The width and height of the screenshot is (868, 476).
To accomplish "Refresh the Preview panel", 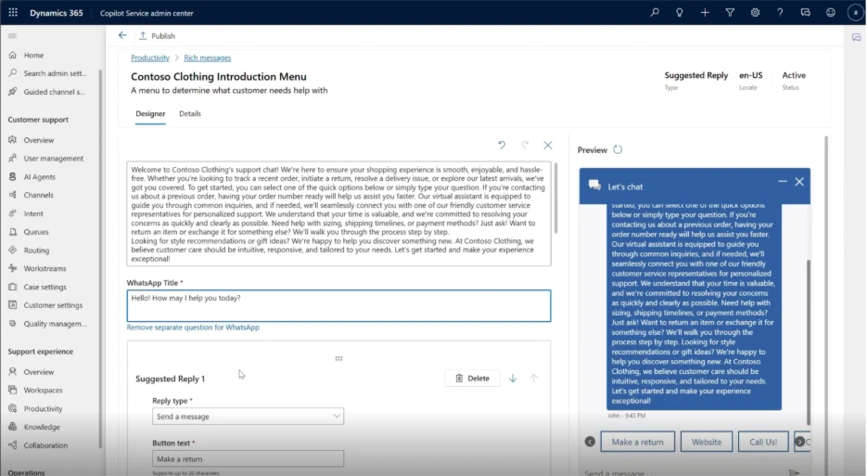I will tap(618, 149).
